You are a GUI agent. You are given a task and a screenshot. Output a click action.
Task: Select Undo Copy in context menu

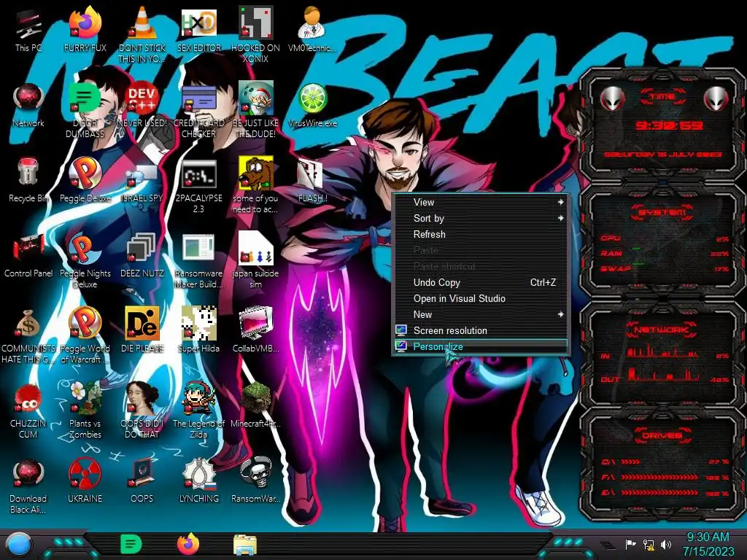(x=481, y=282)
